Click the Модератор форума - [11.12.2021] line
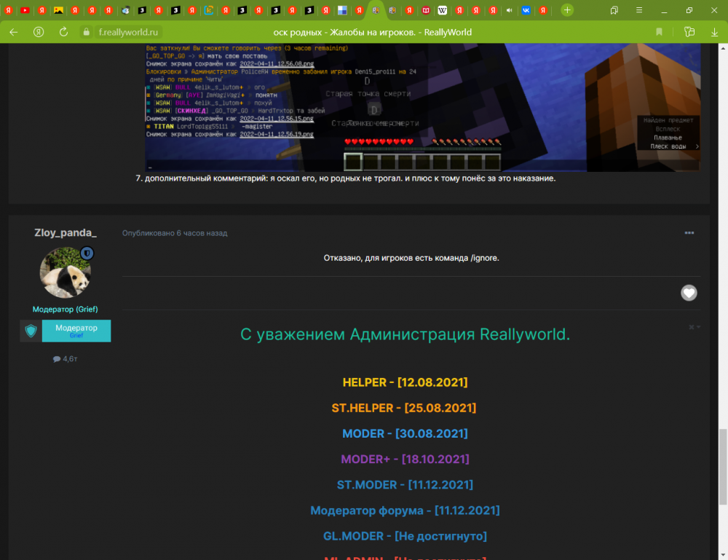Screen dimensions: 728x560 pyautogui.click(x=405, y=510)
